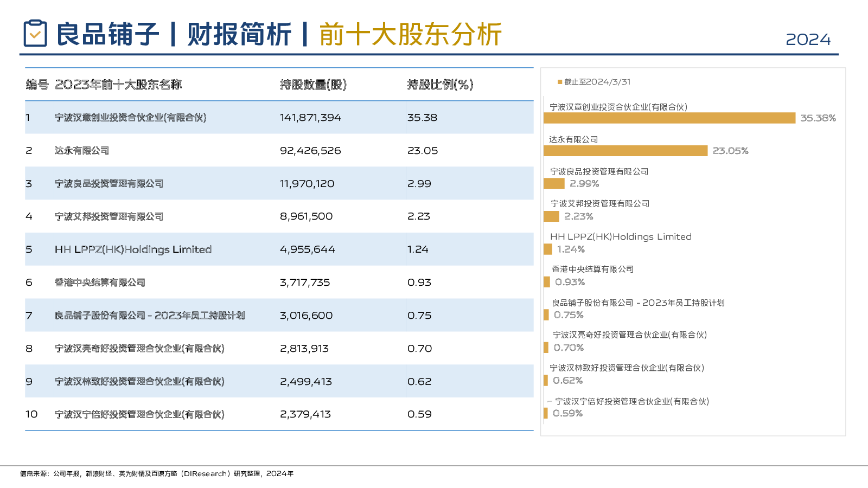Select table cell 92,426,526
This screenshot has width=868, height=488.
click(x=310, y=151)
